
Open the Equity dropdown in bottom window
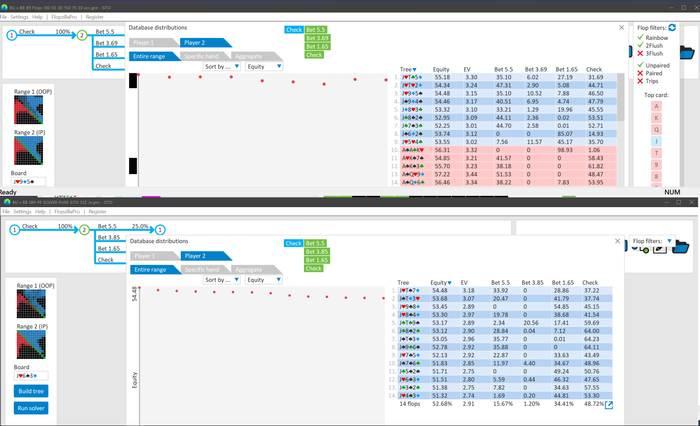(264, 280)
